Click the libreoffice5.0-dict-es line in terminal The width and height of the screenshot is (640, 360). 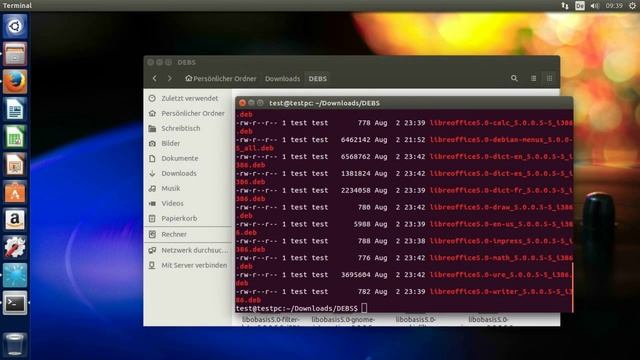click(x=404, y=173)
